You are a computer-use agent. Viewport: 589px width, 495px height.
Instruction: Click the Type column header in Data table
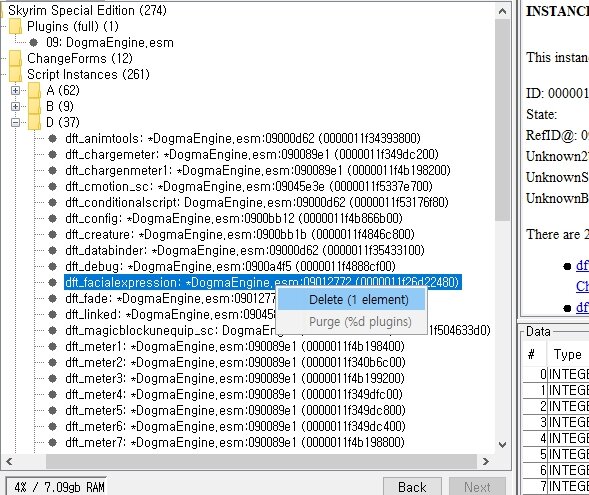(x=568, y=354)
